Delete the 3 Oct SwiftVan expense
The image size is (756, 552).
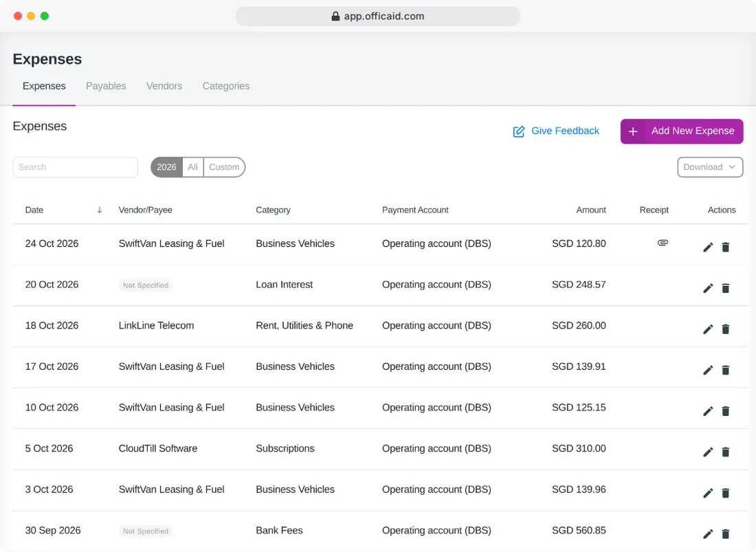tap(725, 493)
